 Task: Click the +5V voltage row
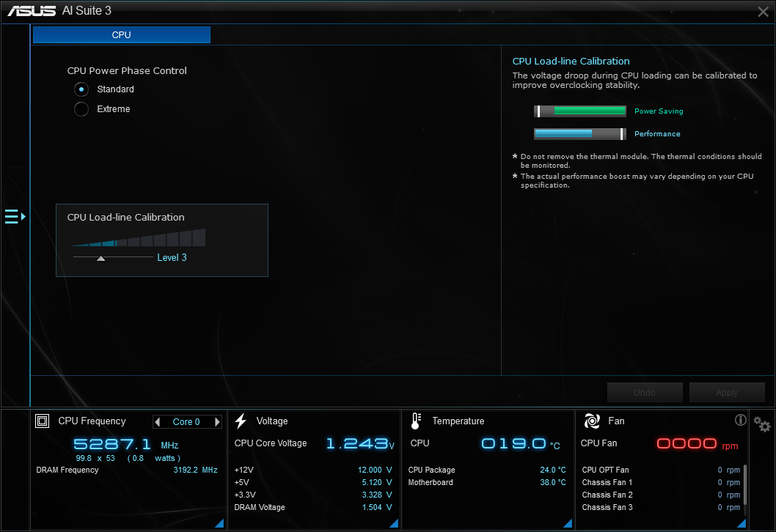pos(312,483)
